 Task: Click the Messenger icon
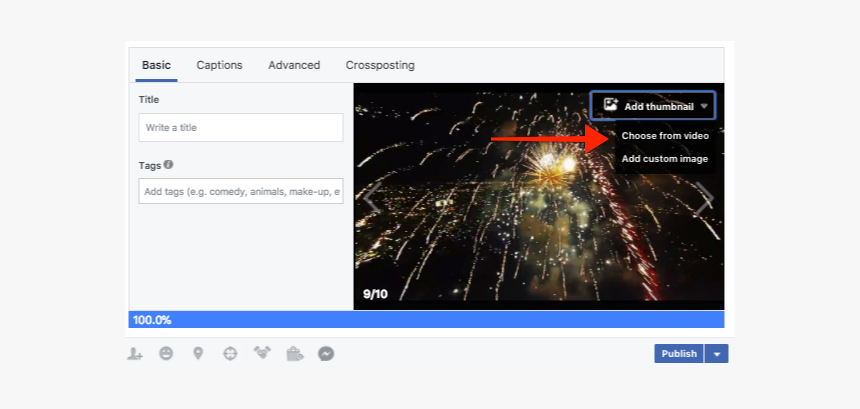tap(326, 354)
